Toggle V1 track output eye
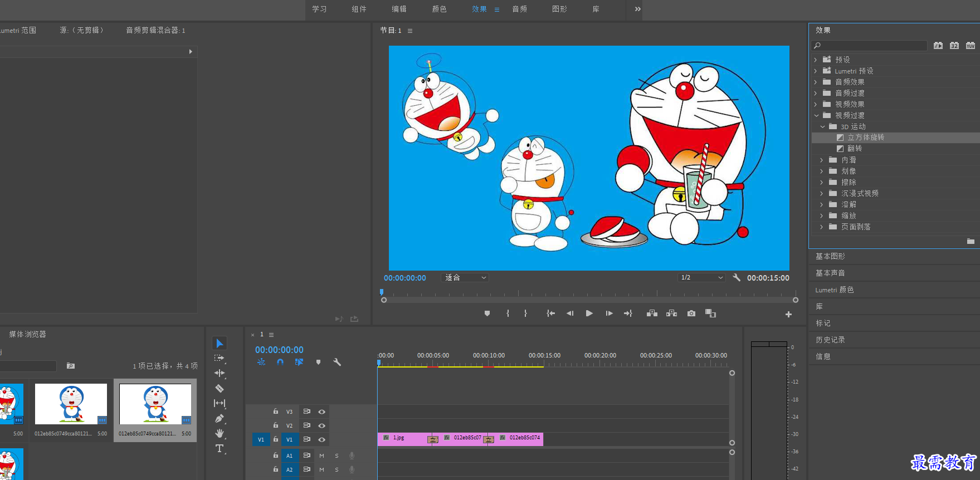Image resolution: width=980 pixels, height=480 pixels. 321,439
